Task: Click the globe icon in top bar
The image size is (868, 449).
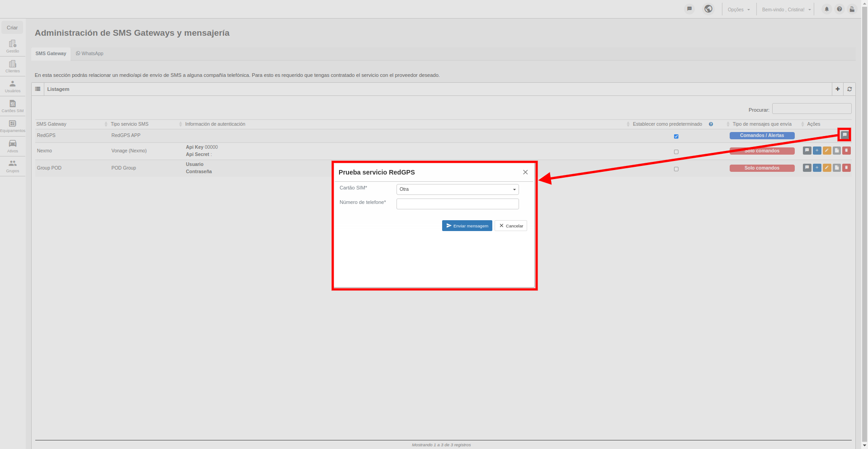Action: pos(708,9)
